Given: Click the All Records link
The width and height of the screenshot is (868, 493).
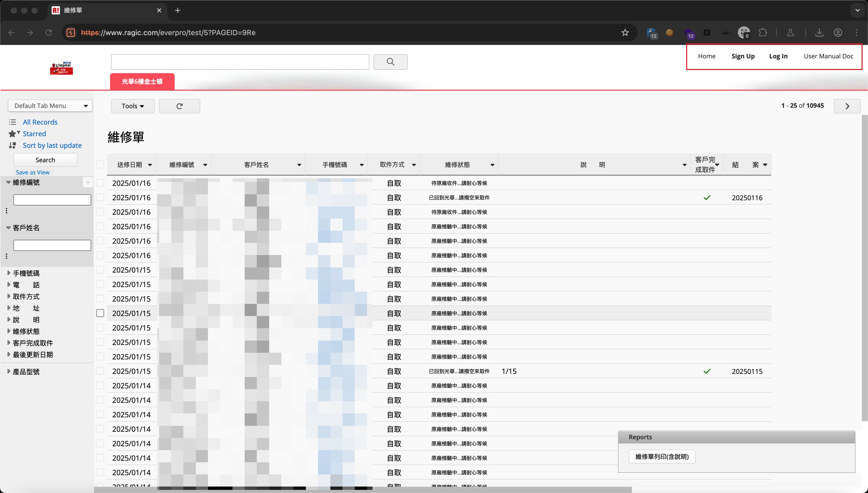Looking at the screenshot, I should click(x=40, y=122).
